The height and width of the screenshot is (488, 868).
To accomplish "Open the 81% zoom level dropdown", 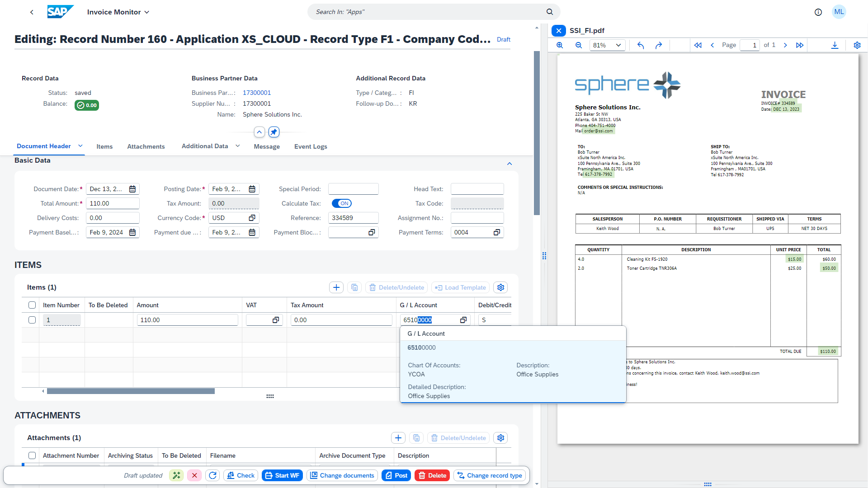I will (x=607, y=45).
